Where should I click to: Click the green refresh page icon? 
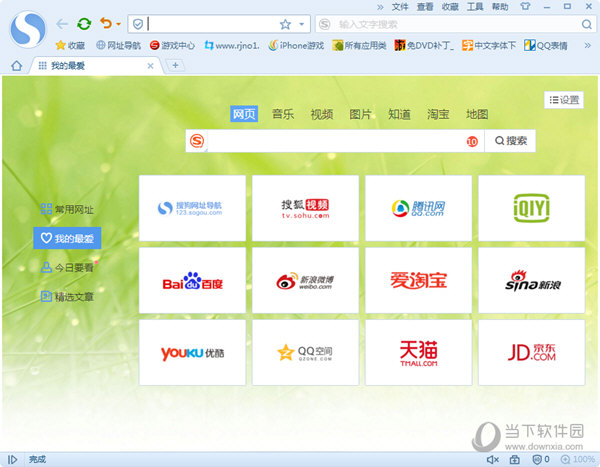pos(84,23)
